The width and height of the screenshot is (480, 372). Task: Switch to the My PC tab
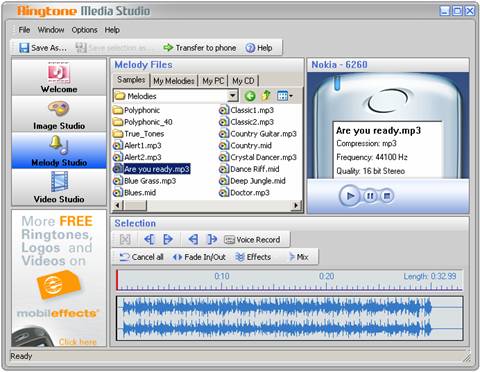point(213,81)
